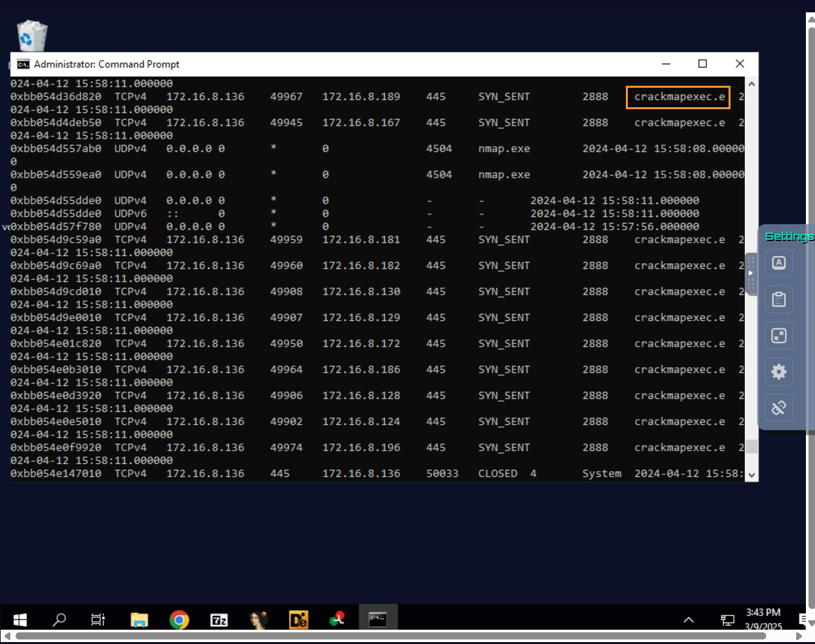Viewport: 815px width, 644px height.
Task: Click IP 172.16.8.167
Action: click(361, 123)
